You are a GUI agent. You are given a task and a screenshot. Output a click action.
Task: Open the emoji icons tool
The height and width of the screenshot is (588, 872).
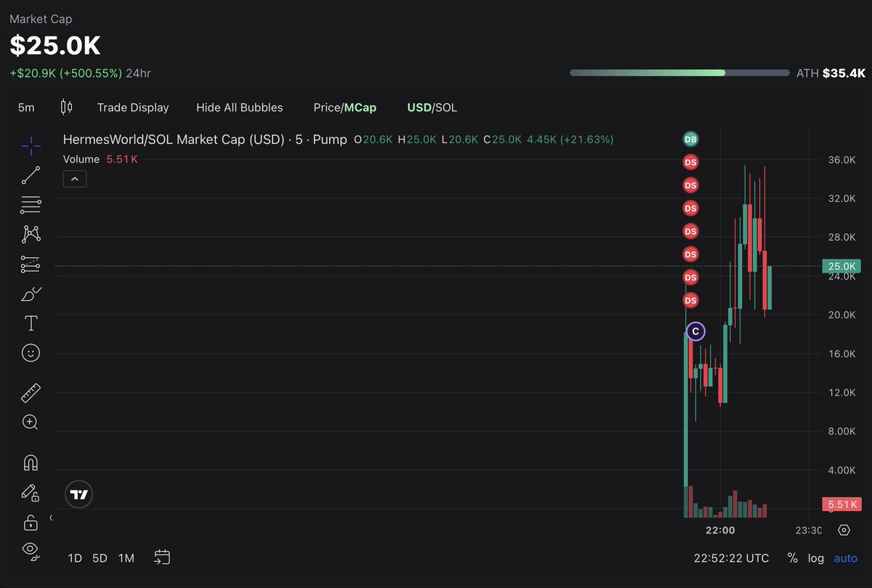(31, 353)
